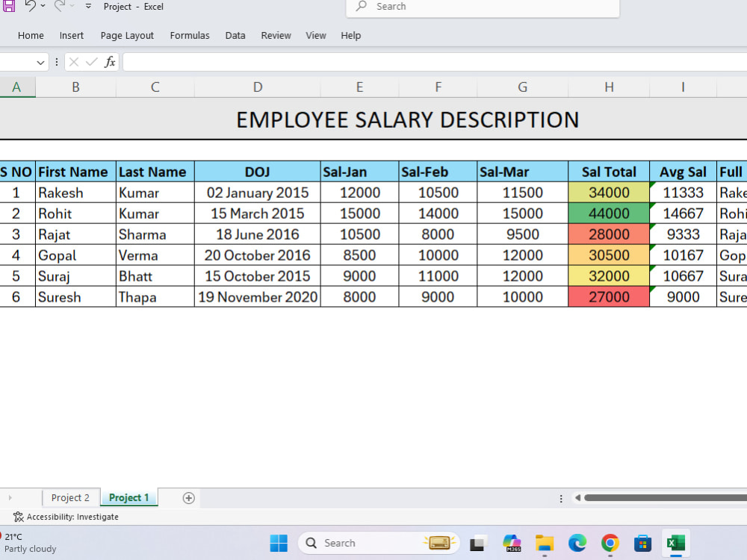Open the Insert ribbon tab
747x560 pixels.
tap(72, 35)
